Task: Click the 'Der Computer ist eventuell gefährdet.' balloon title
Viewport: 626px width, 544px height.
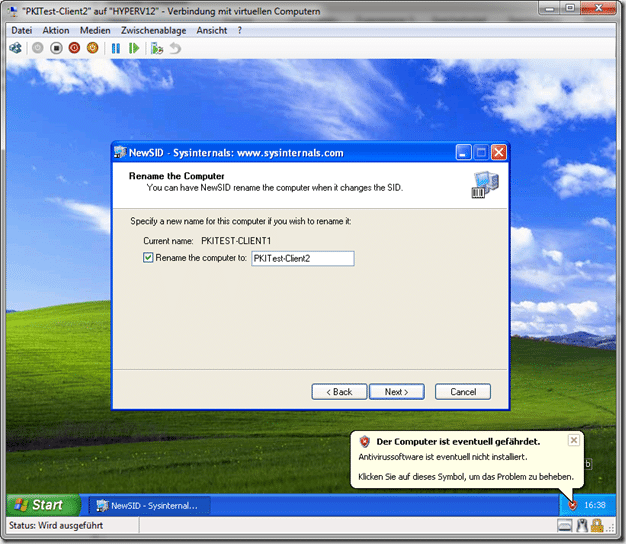Action: 458,442
